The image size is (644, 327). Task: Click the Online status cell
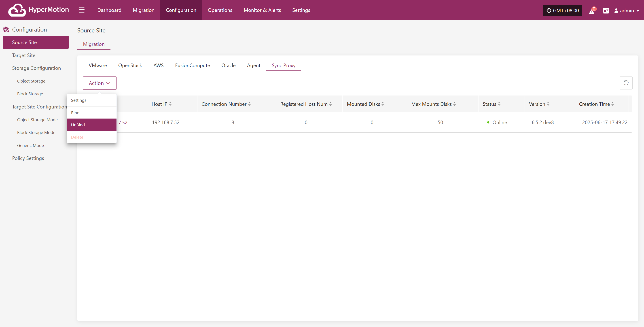coord(497,123)
